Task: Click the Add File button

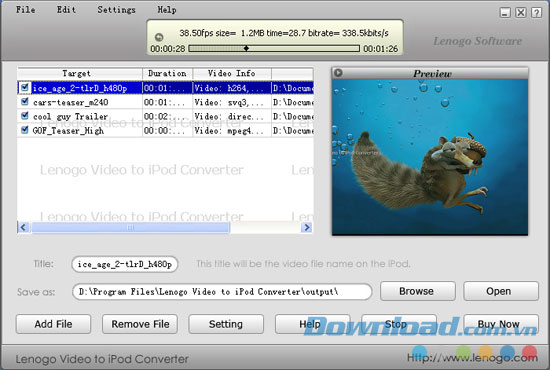Action: 53,324
